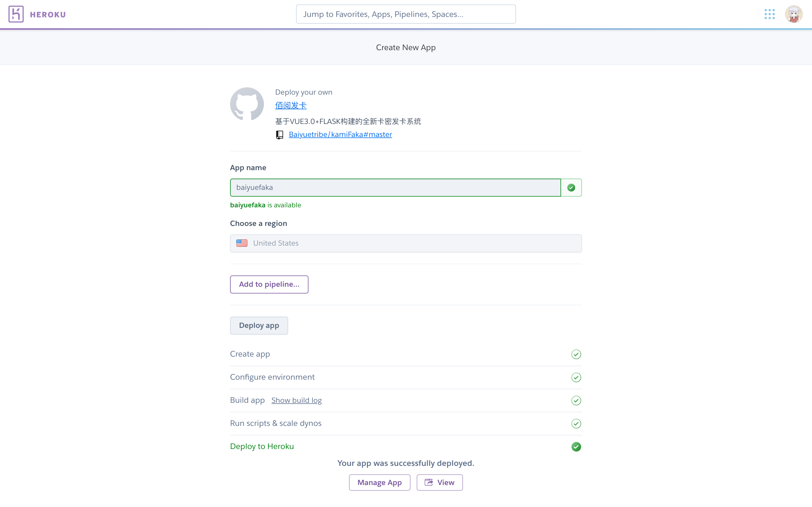Open the apps grid menu
This screenshot has width=812, height=507.
tap(769, 14)
